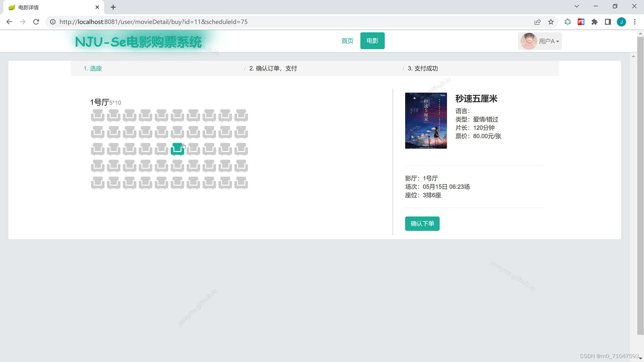Toggle the browser side panel
The height and width of the screenshot is (362, 644).
click(x=608, y=22)
